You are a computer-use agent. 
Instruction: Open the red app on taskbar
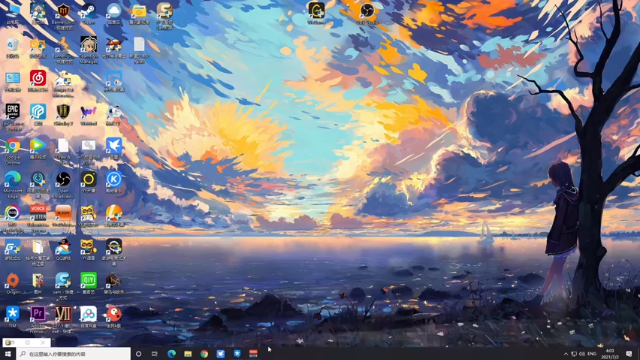click(253, 354)
